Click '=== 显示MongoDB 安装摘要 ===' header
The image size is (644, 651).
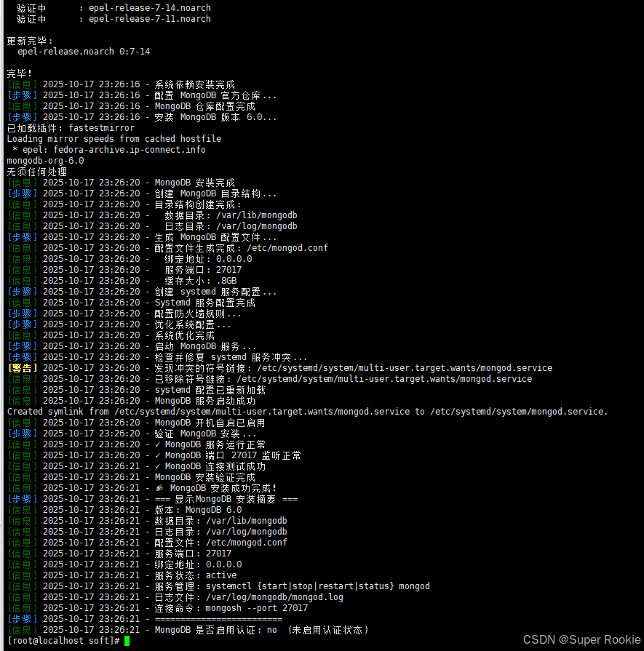point(226,499)
